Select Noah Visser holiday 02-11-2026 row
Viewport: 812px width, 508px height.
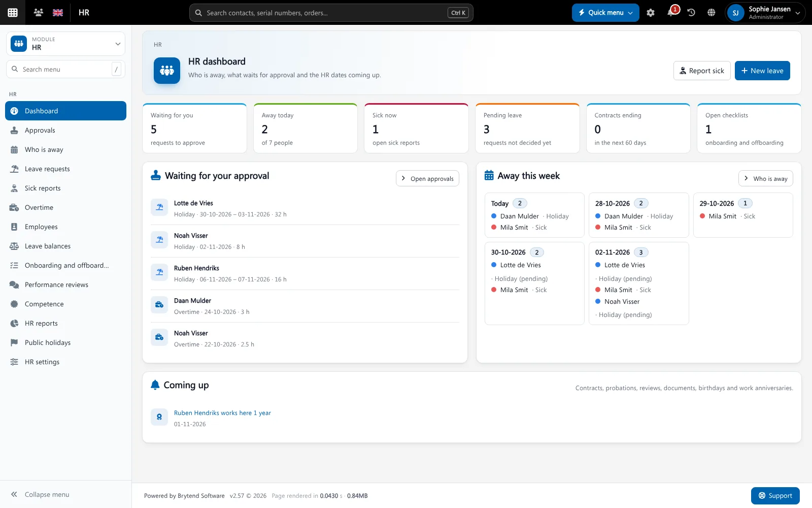click(x=305, y=241)
